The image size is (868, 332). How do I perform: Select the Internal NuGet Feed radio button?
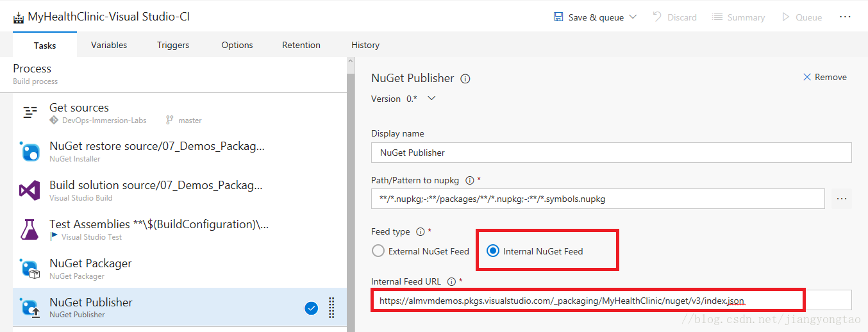(493, 251)
